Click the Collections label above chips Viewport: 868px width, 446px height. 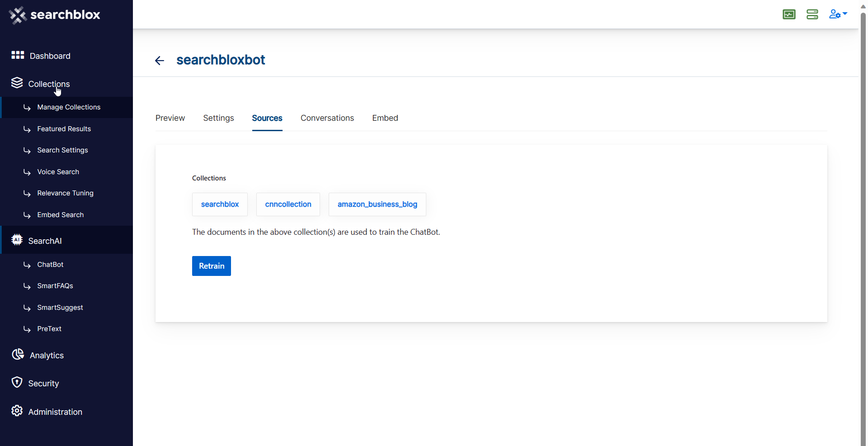[209, 178]
